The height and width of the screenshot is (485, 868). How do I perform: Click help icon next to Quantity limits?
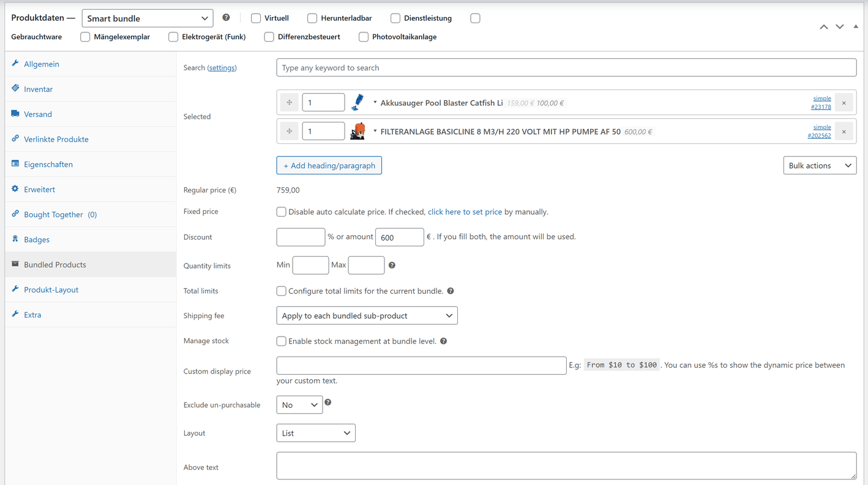click(x=392, y=265)
